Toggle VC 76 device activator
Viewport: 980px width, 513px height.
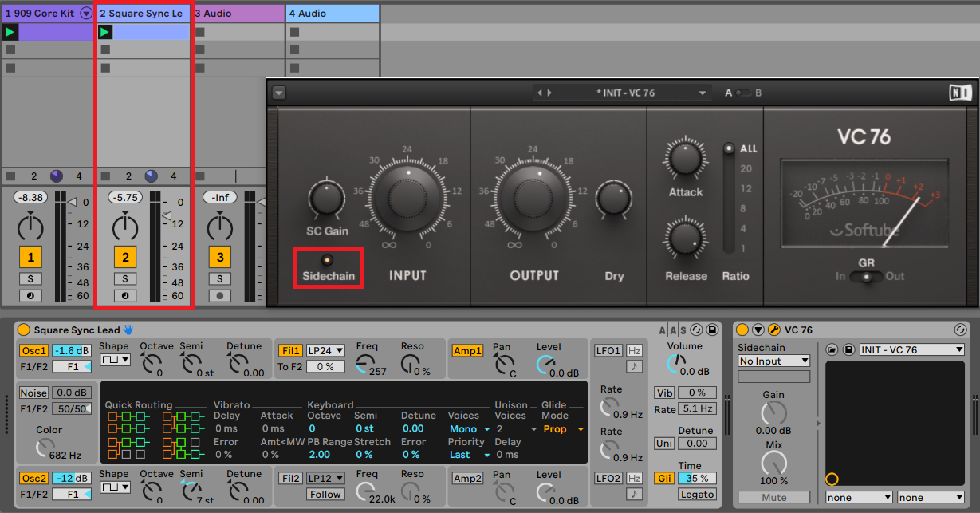(x=742, y=330)
